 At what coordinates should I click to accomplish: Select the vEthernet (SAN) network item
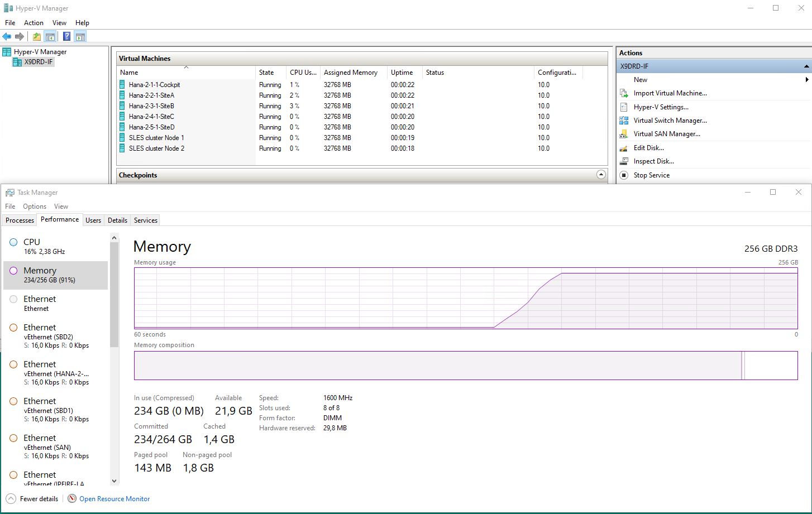point(56,446)
